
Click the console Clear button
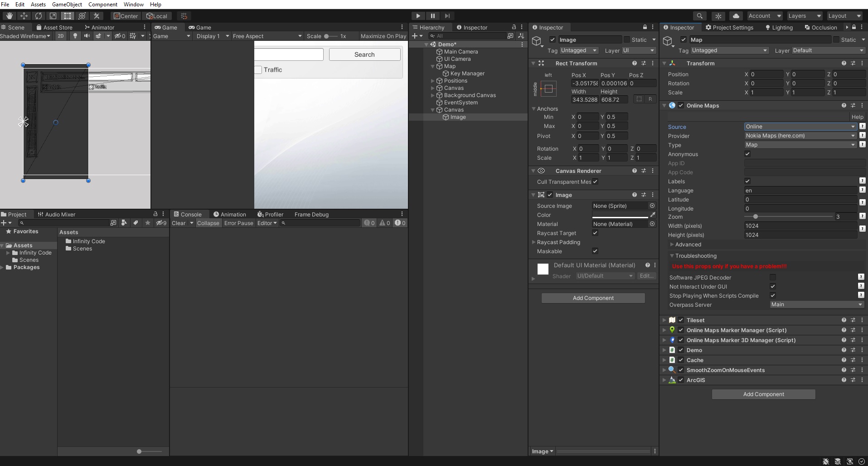pyautogui.click(x=179, y=223)
